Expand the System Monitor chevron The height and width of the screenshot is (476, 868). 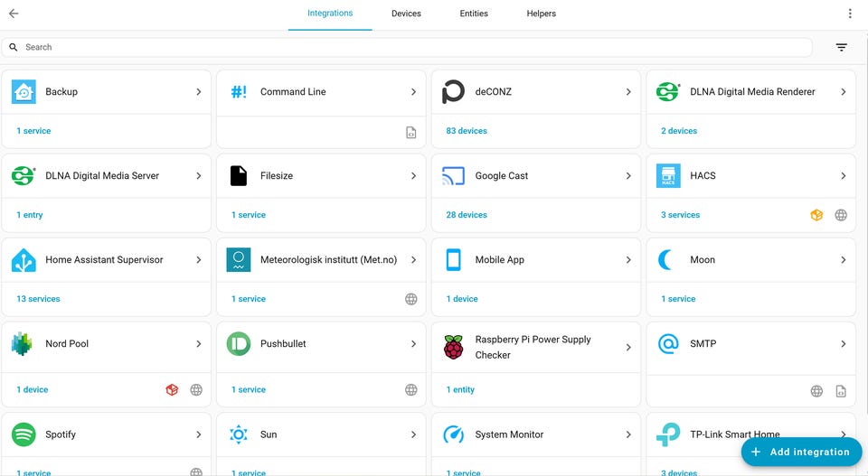click(x=628, y=434)
